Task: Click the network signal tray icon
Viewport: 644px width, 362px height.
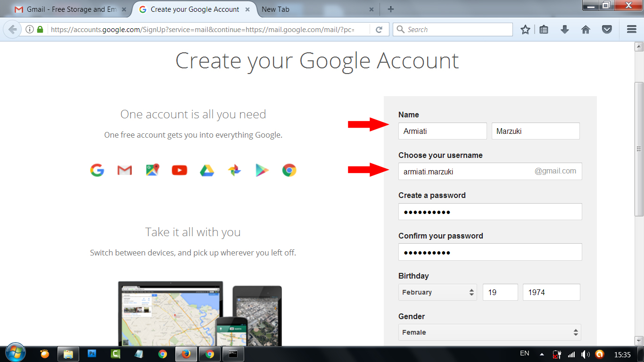Action: pos(571,354)
